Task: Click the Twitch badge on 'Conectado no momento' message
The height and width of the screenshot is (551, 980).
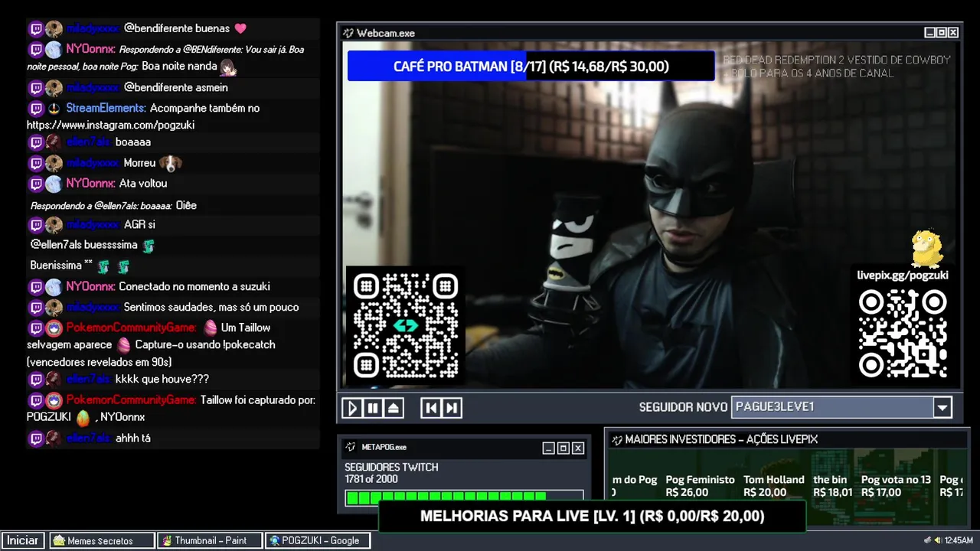Action: (36, 287)
